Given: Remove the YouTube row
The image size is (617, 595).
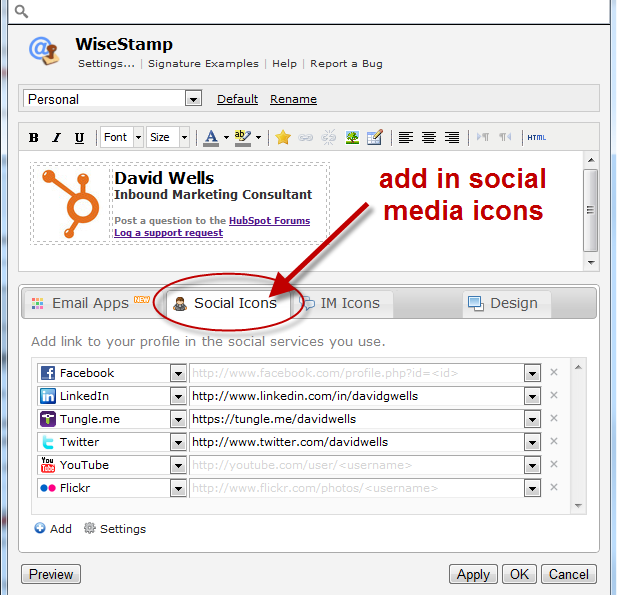Looking at the screenshot, I should tap(554, 464).
